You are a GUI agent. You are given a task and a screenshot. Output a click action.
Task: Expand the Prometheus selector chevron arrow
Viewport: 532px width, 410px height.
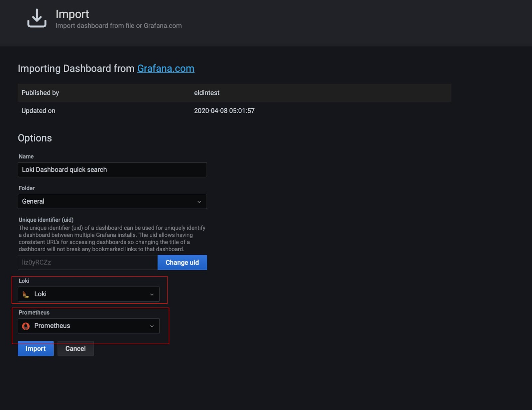pyautogui.click(x=152, y=326)
